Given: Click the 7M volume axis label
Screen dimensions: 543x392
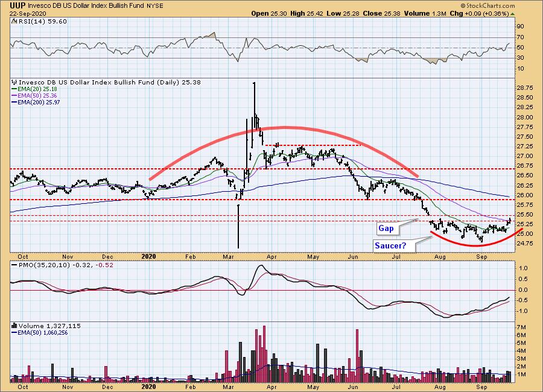Looking at the screenshot, I should [x=521, y=327].
